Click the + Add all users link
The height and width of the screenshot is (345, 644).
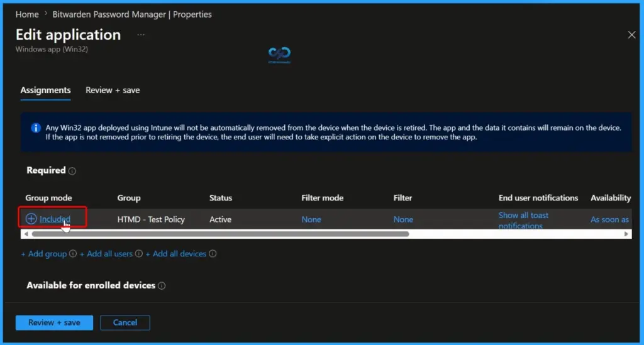coord(106,254)
